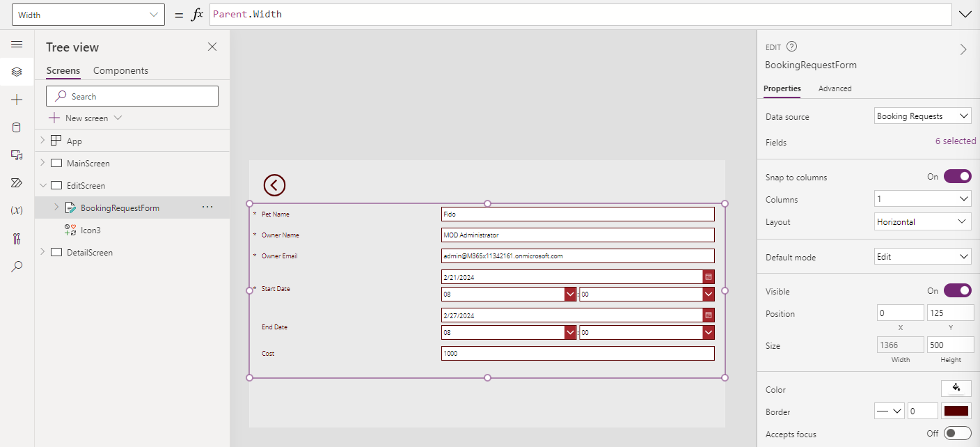Switch to the Properties tab
The height and width of the screenshot is (447, 980).
coord(782,88)
